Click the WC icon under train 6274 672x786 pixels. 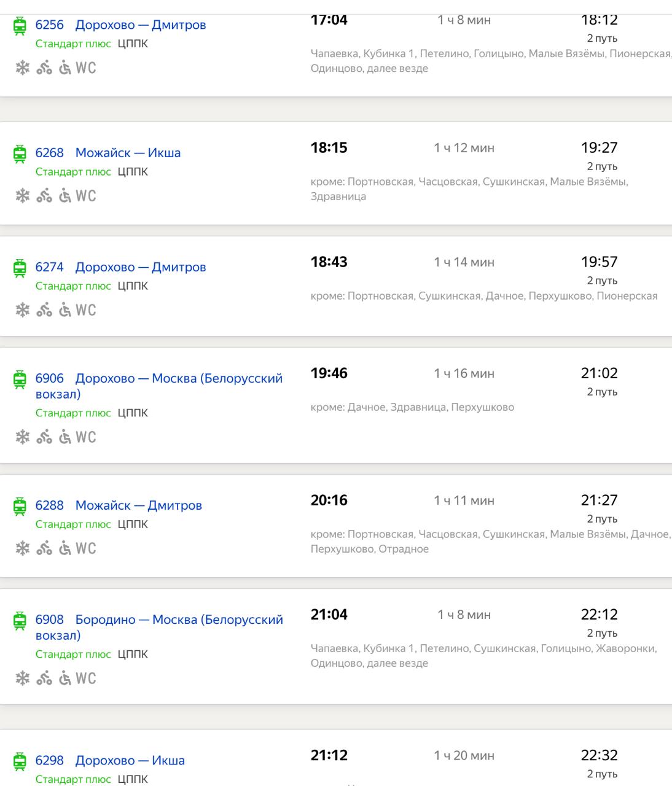(x=86, y=310)
